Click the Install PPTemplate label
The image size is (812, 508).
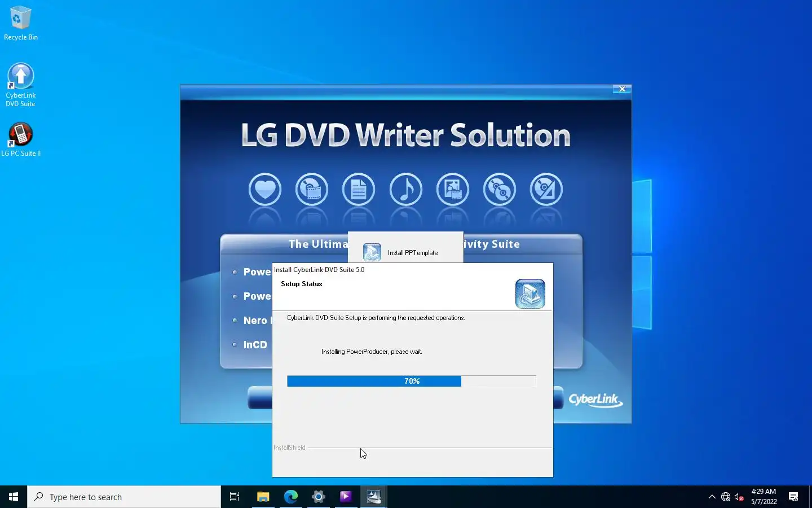(x=413, y=253)
